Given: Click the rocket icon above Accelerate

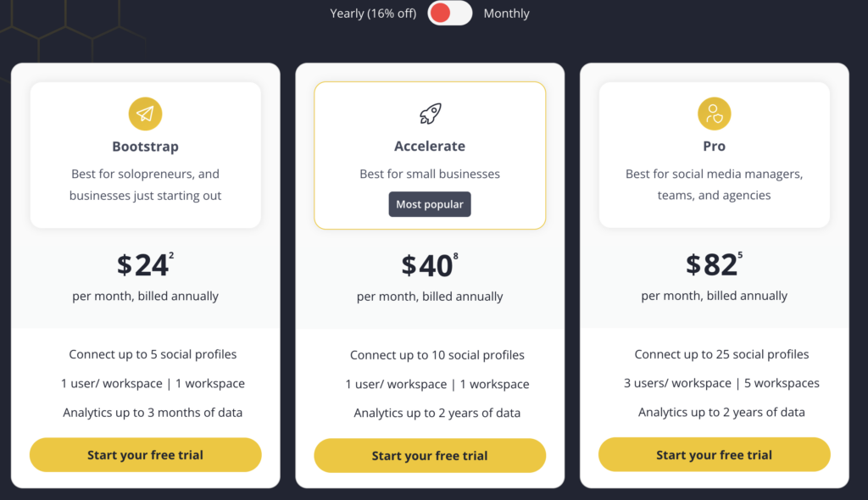Looking at the screenshot, I should (429, 113).
